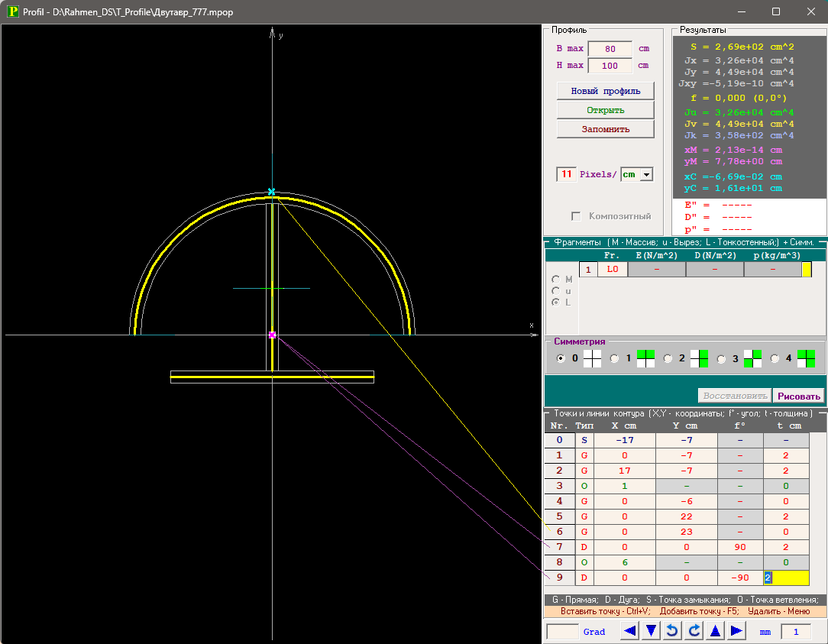Open the Pixels per cm unit dropdown

[x=647, y=174]
